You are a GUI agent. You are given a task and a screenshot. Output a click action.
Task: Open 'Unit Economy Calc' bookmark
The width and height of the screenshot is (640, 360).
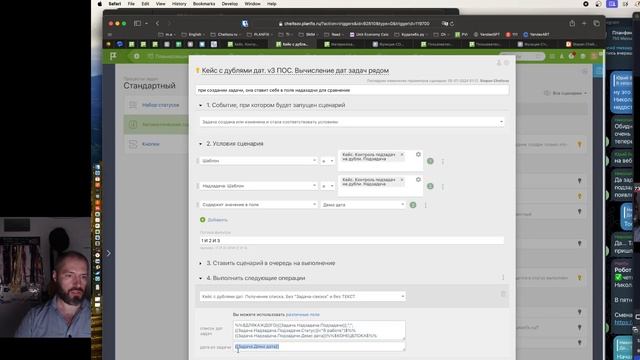tap(369, 35)
